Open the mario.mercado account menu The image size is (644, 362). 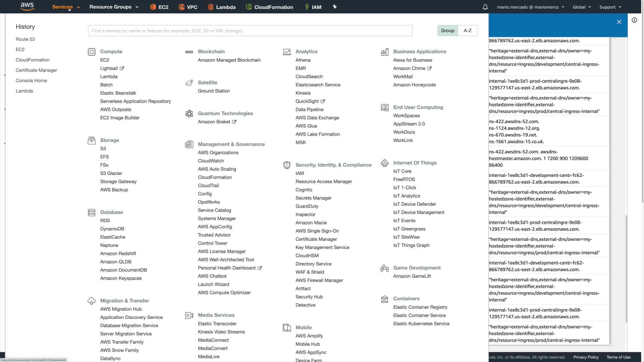pyautogui.click(x=530, y=7)
